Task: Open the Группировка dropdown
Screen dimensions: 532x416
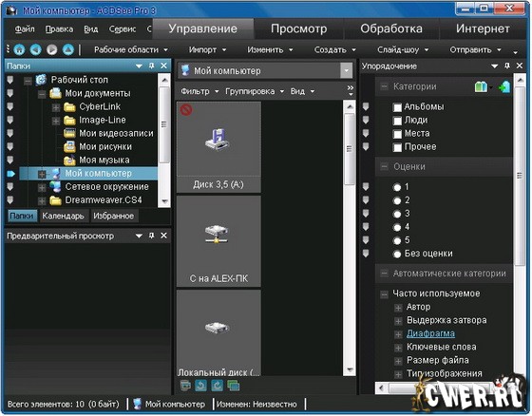Action: [x=255, y=91]
